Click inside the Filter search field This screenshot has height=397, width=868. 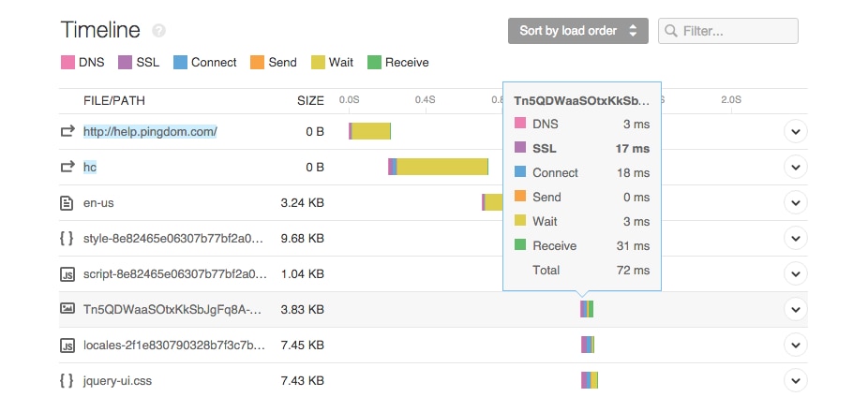point(728,31)
